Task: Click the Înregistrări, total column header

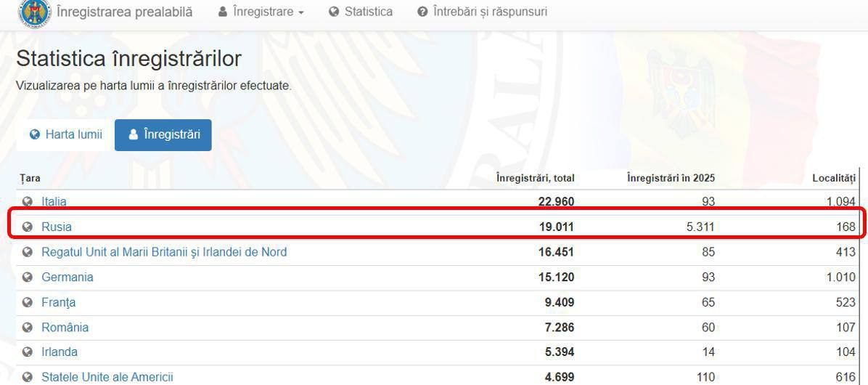Action: (x=535, y=178)
